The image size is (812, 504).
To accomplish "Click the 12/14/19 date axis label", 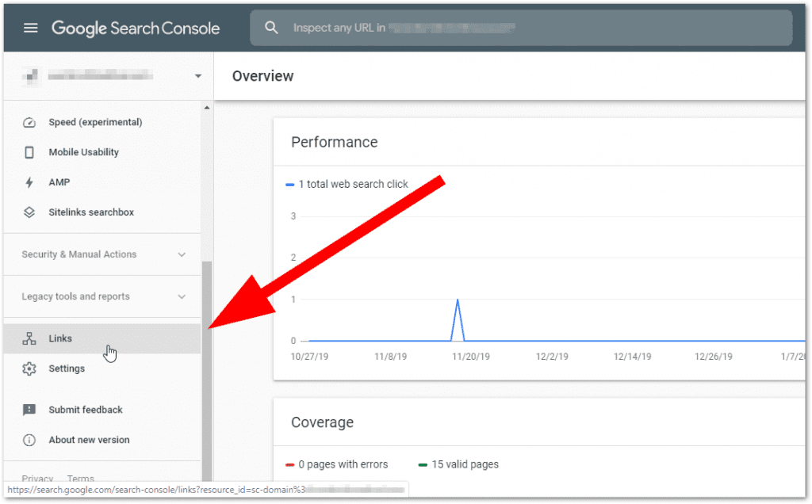I will (x=632, y=357).
